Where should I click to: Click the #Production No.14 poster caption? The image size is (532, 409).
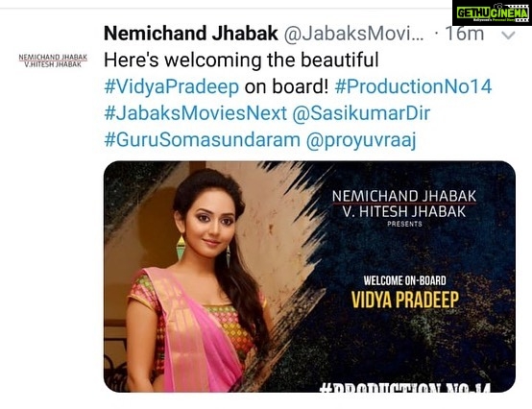point(405,388)
